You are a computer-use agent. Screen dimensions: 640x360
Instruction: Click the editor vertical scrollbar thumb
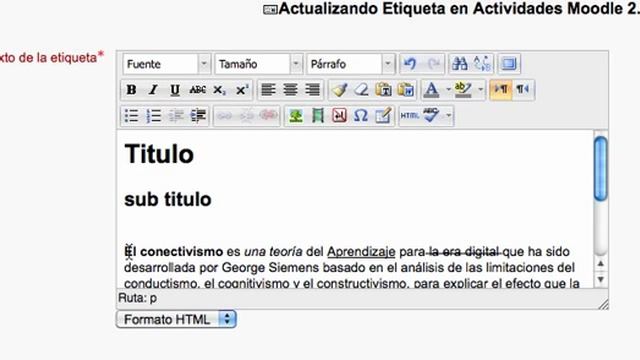pyautogui.click(x=600, y=168)
